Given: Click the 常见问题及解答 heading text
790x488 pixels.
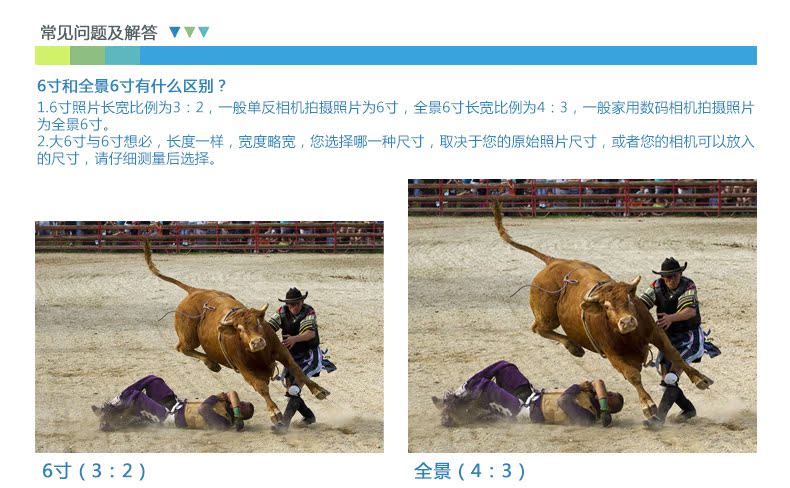Looking at the screenshot, I should click(x=99, y=33).
